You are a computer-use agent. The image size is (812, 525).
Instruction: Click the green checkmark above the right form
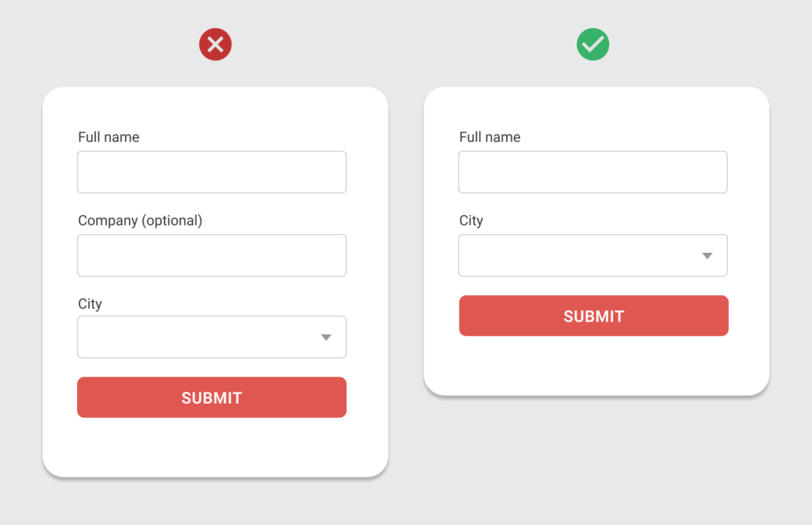tap(593, 44)
